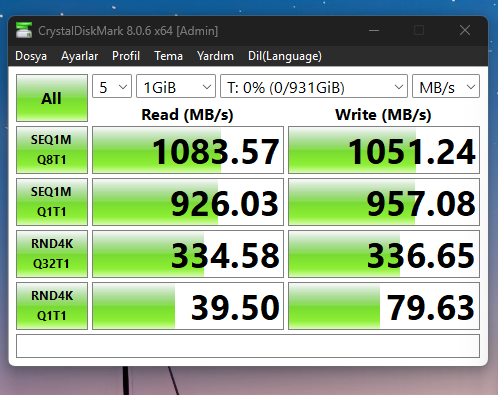498x395 pixels.
Task: Click the CrystalDiskMark app icon in title bar
Action: point(24,30)
